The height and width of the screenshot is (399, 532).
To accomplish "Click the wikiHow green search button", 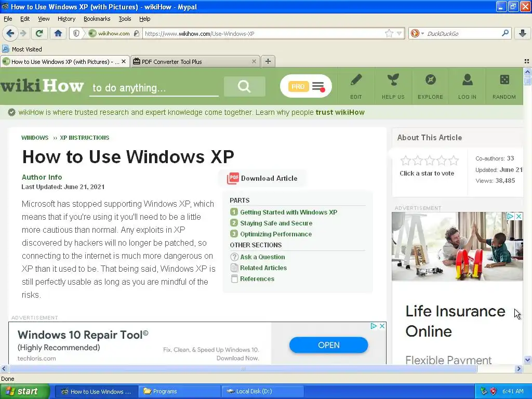I will tap(244, 87).
